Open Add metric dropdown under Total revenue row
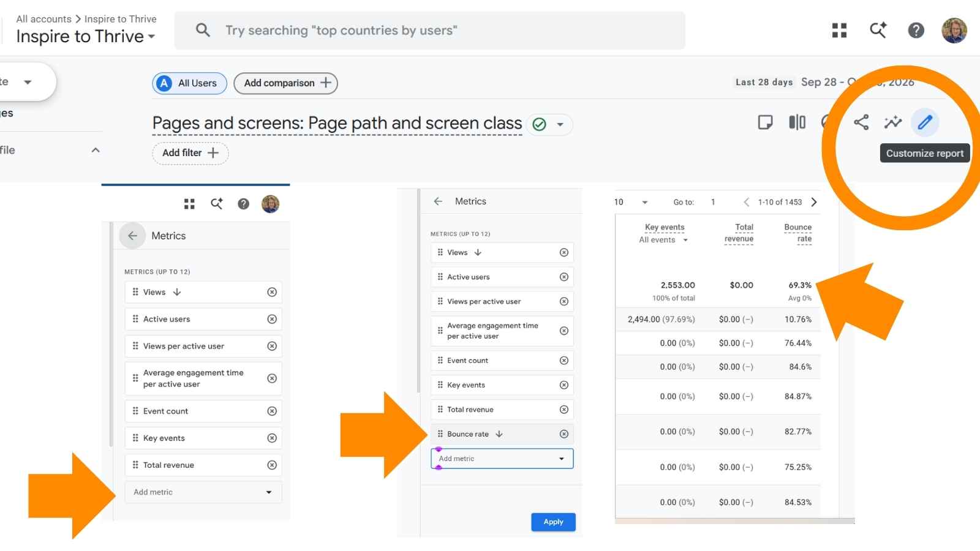The height and width of the screenshot is (551, 980). [x=203, y=492]
